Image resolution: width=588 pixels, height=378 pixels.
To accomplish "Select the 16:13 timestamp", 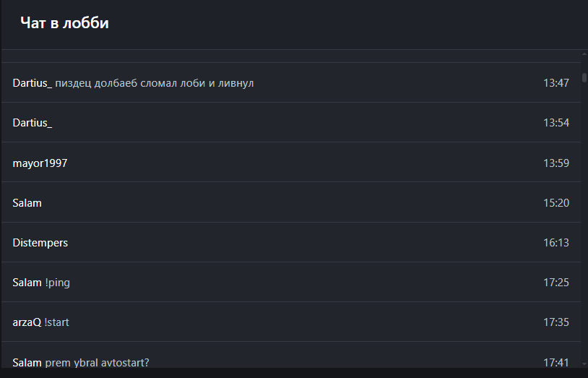I will pyautogui.click(x=556, y=243).
